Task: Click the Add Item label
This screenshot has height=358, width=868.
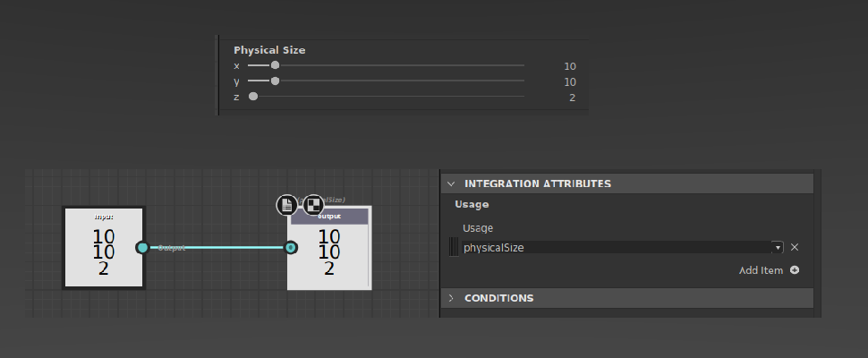Action: pyautogui.click(x=761, y=270)
